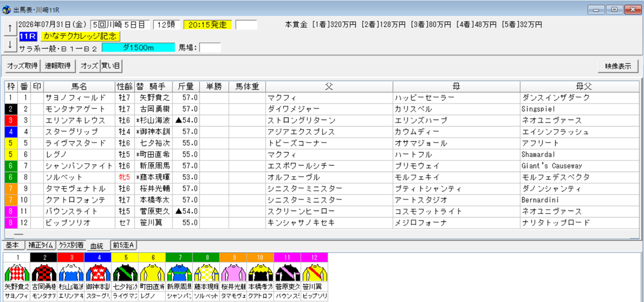
Task: Select horse name バウンスライト
Action: [x=72, y=211]
